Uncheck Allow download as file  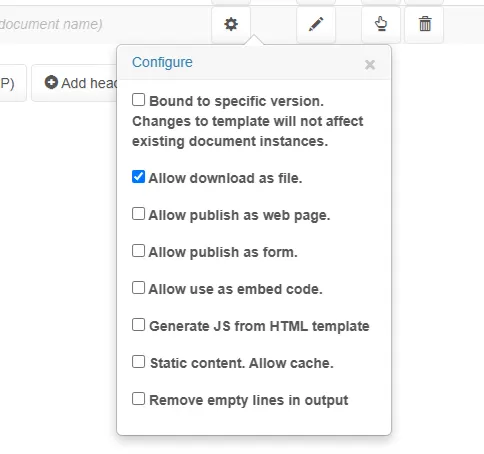[138, 177]
